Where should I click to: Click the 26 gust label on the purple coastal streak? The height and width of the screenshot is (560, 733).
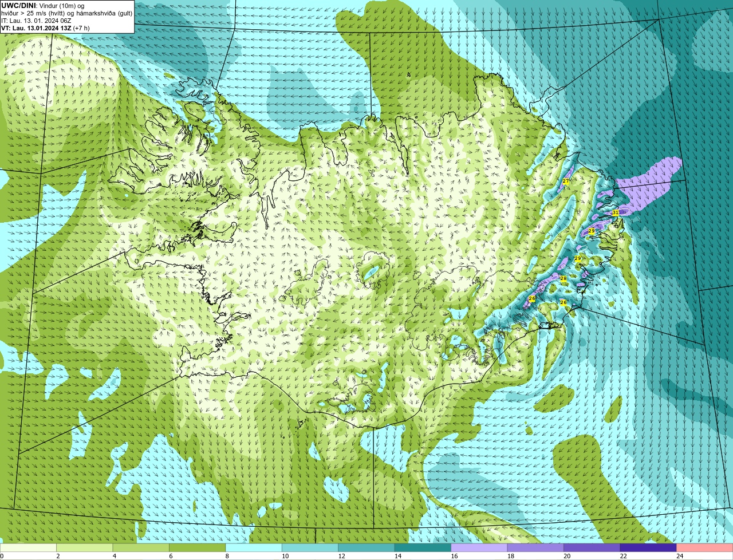(x=532, y=299)
